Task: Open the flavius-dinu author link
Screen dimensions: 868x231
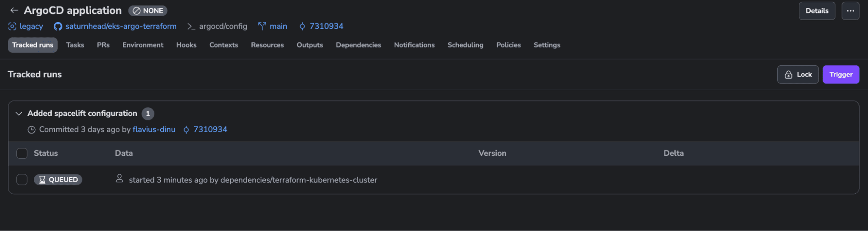Action: coord(154,129)
